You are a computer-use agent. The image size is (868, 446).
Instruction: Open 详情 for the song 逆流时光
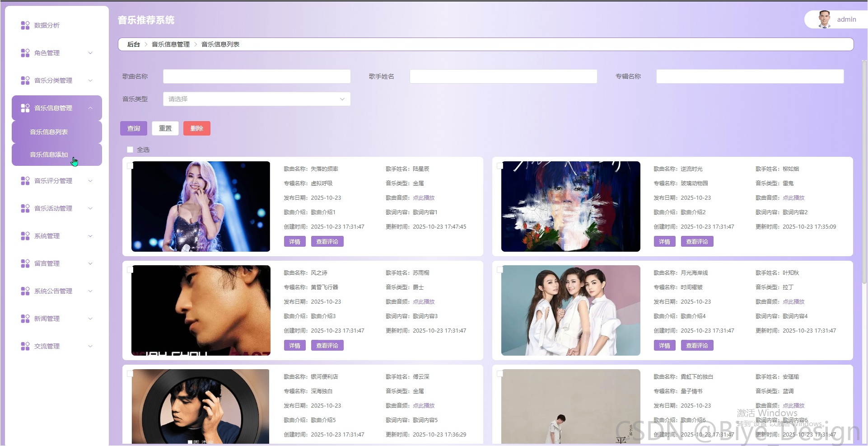click(665, 242)
